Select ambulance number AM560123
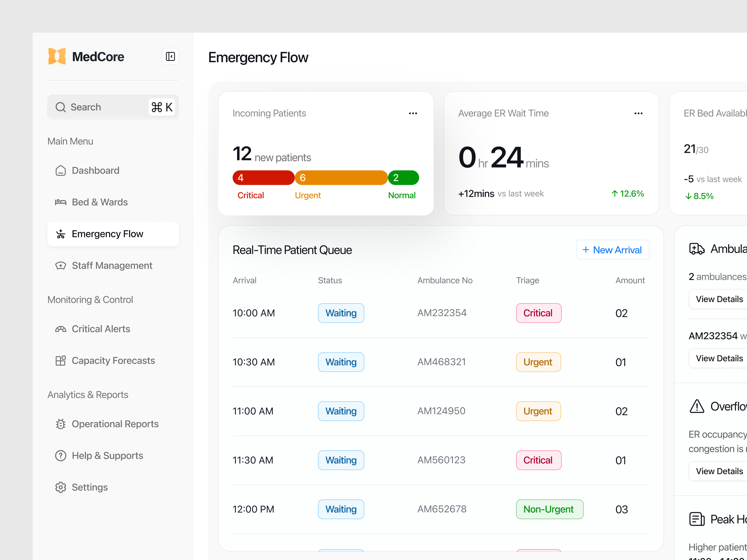The width and height of the screenshot is (747, 560). [441, 460]
